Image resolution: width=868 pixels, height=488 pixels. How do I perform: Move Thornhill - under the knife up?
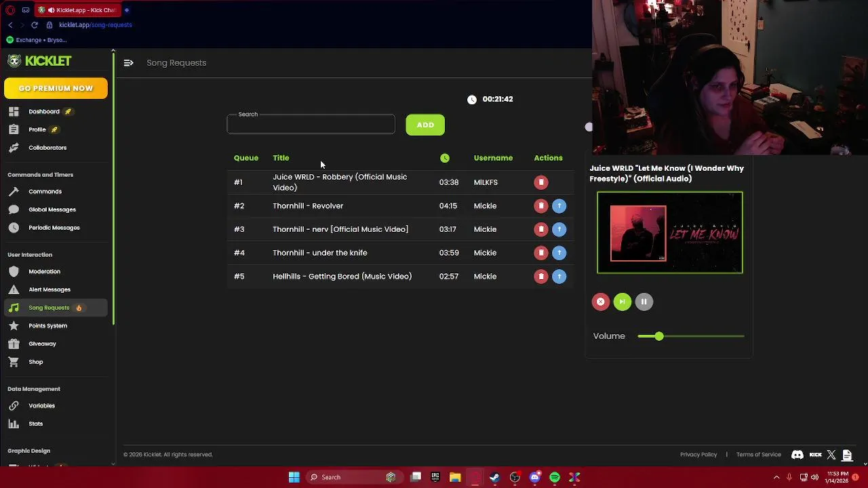point(559,253)
